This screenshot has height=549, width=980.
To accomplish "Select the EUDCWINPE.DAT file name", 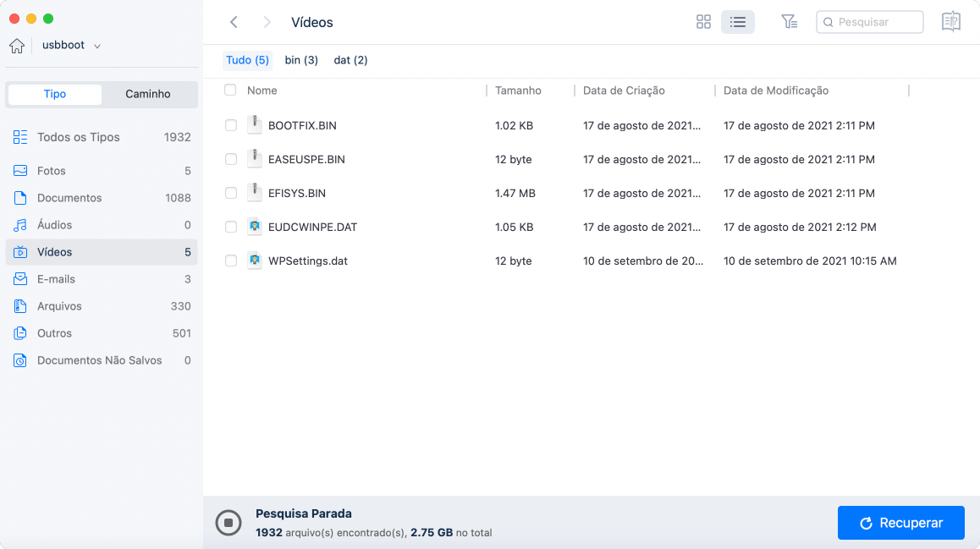I will (312, 227).
